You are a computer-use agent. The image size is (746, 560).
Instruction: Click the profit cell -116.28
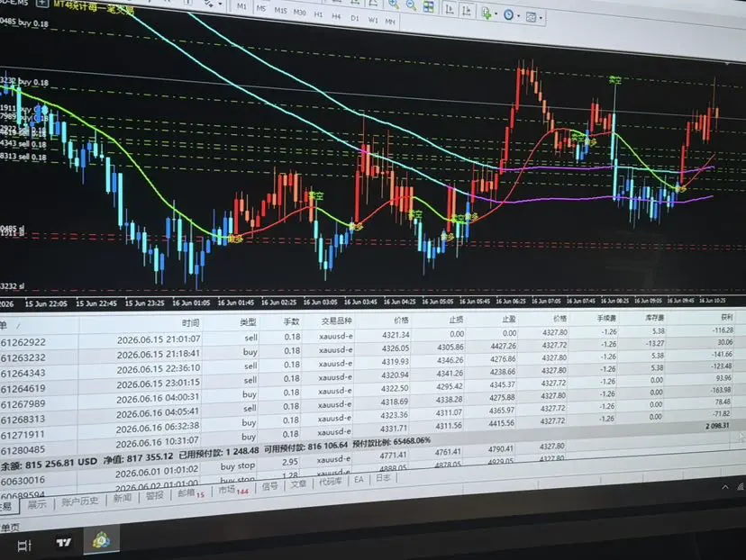point(723,330)
